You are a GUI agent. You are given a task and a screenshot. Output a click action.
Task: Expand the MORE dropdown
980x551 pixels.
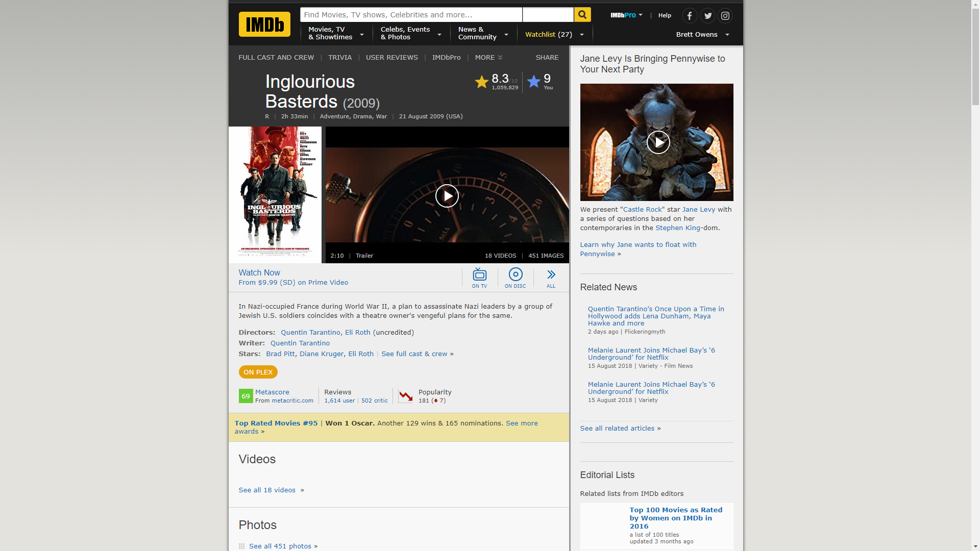tap(488, 58)
